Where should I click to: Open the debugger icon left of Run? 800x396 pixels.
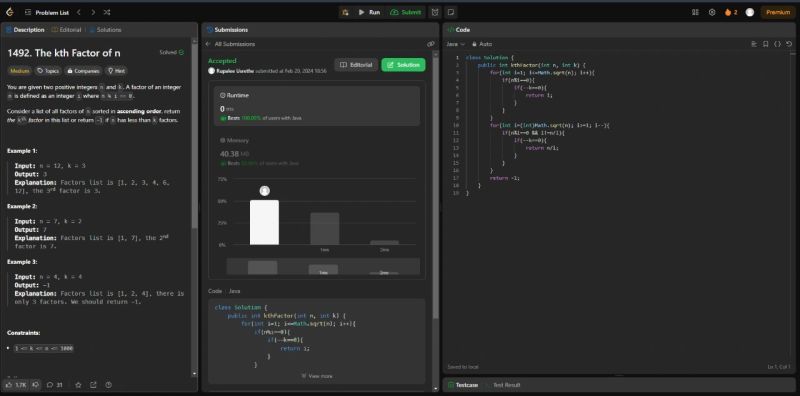coord(345,12)
